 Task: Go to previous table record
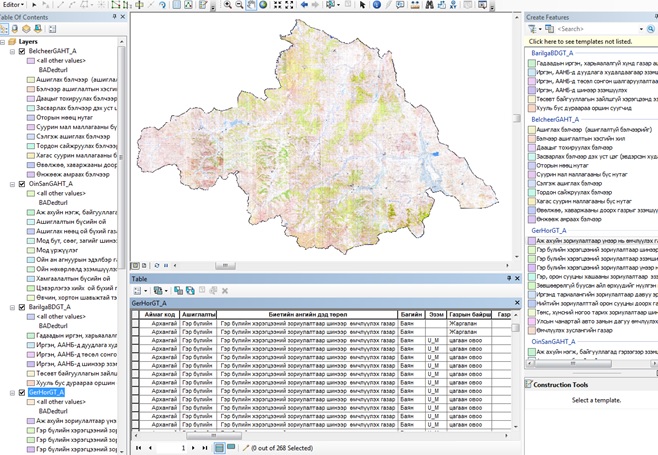click(150, 448)
